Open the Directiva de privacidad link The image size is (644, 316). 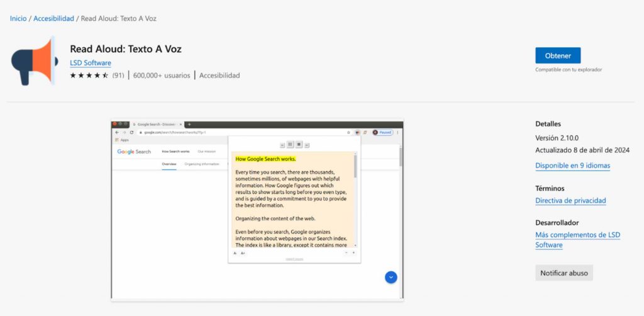[x=570, y=201]
